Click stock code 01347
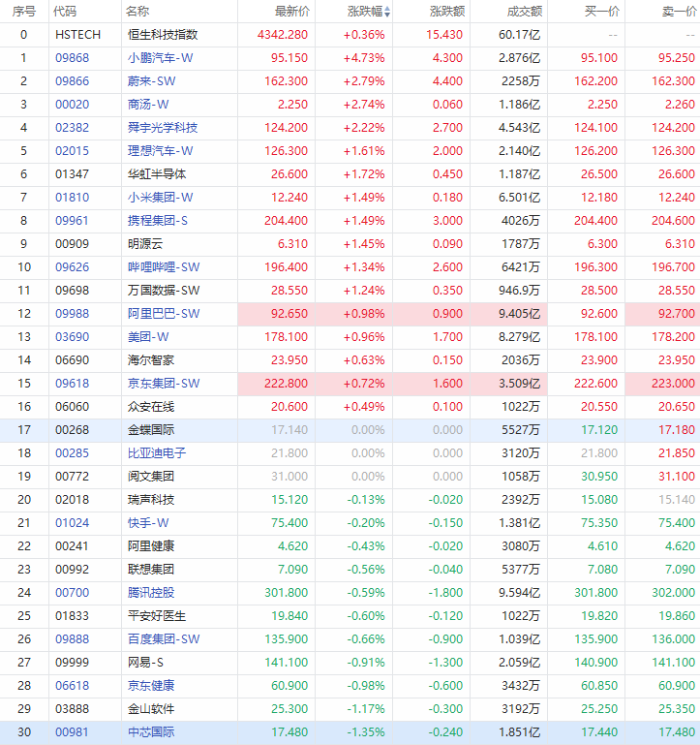This screenshot has height=745, width=700. [73, 174]
